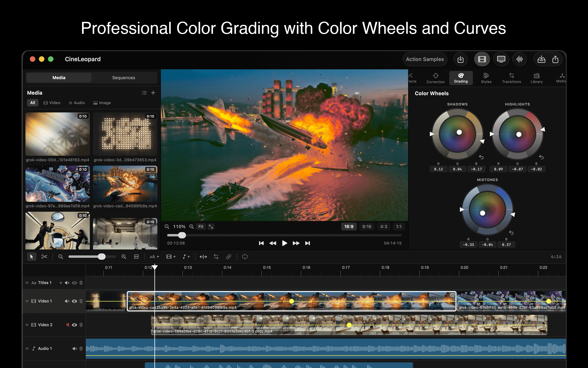Click the share export icon
588x368 pixels.
555,59
